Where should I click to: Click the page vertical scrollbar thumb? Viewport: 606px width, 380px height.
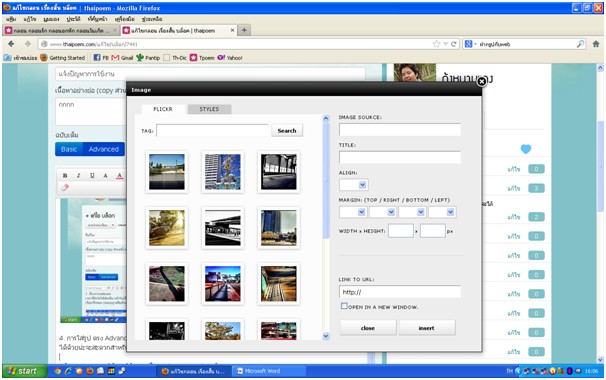click(600, 166)
